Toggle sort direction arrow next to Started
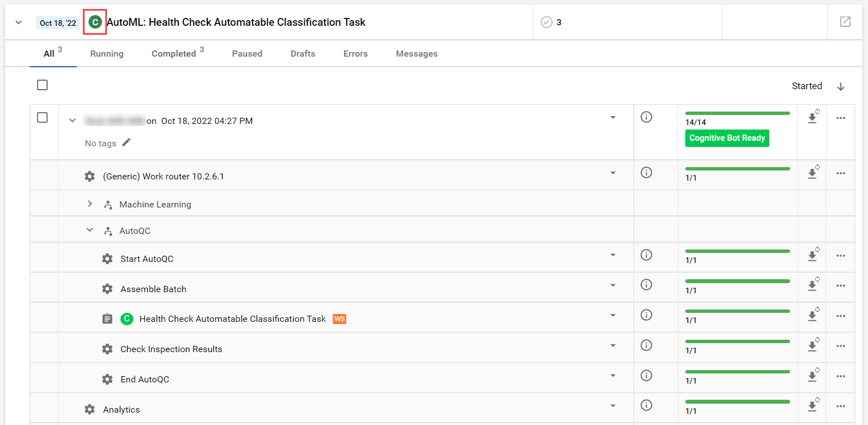868x425 pixels. pyautogui.click(x=841, y=86)
